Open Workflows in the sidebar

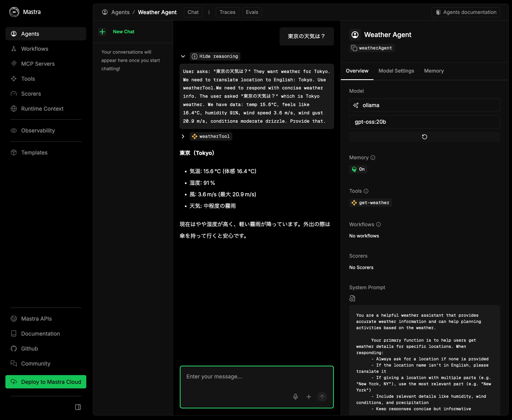(35, 49)
